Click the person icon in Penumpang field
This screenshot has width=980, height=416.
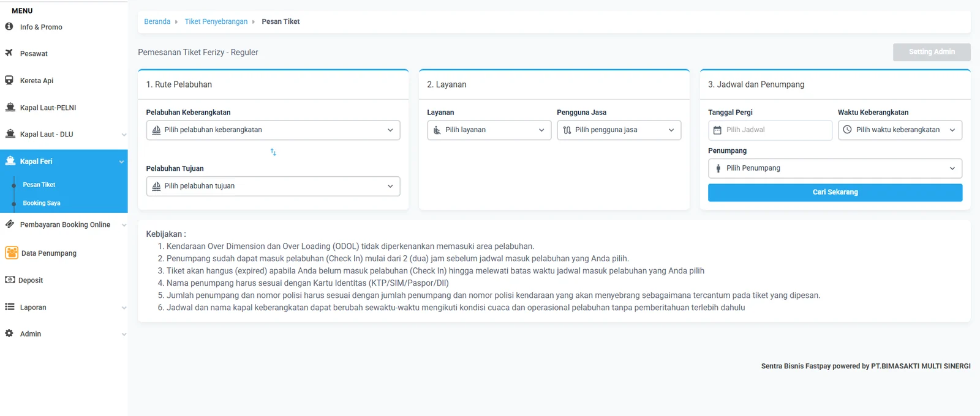(718, 168)
